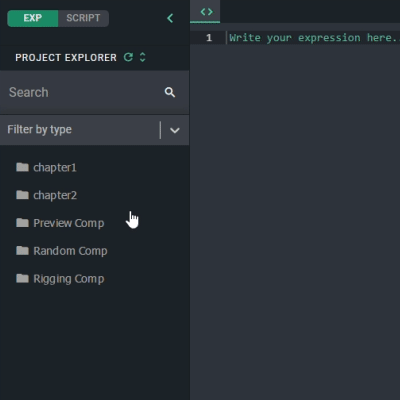The image size is (400, 400).
Task: Open the Filter by type dropdown
Action: tap(95, 130)
